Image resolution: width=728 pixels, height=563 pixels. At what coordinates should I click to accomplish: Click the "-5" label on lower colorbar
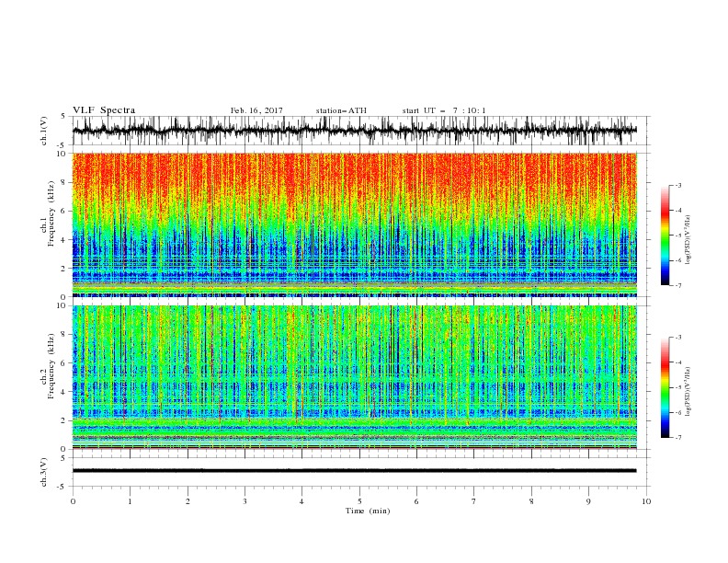(x=677, y=387)
